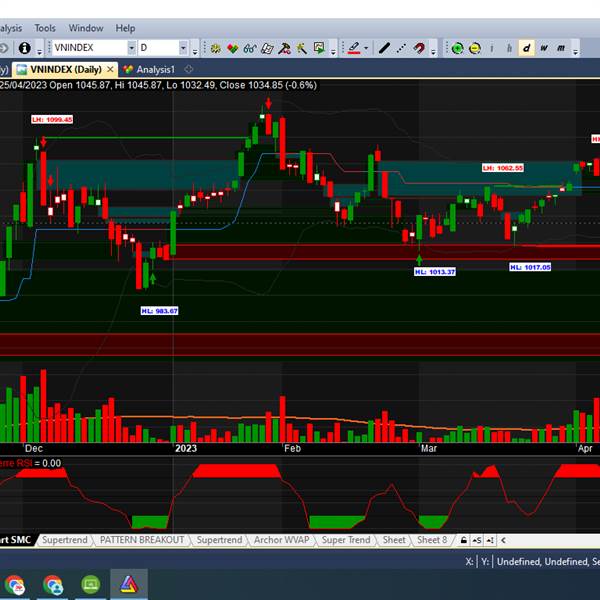This screenshot has height=600, width=600.
Task: Select the Archor WVAP sheet tab
Action: (x=282, y=540)
